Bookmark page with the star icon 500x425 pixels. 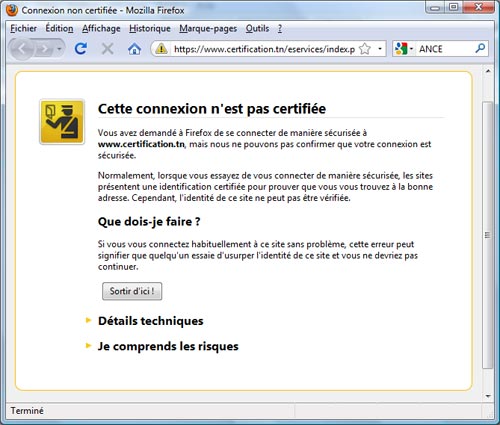click(365, 49)
